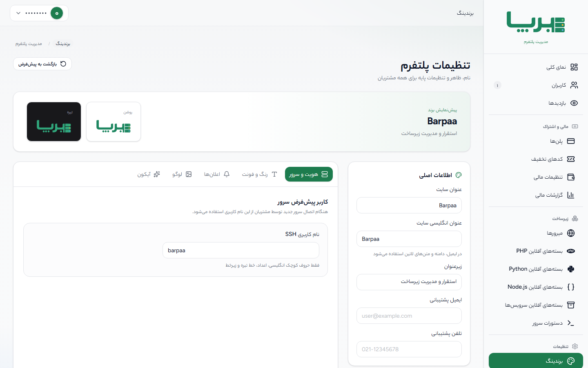Click the عنوان سایت input field
The image size is (588, 368).
click(409, 205)
